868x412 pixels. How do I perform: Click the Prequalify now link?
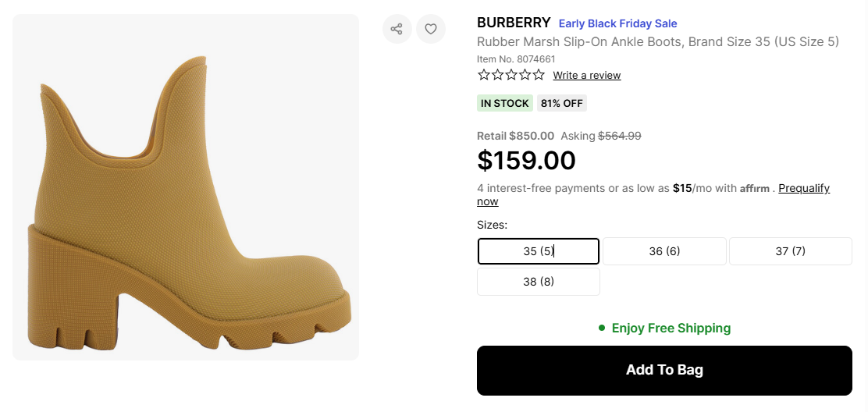[x=803, y=188]
